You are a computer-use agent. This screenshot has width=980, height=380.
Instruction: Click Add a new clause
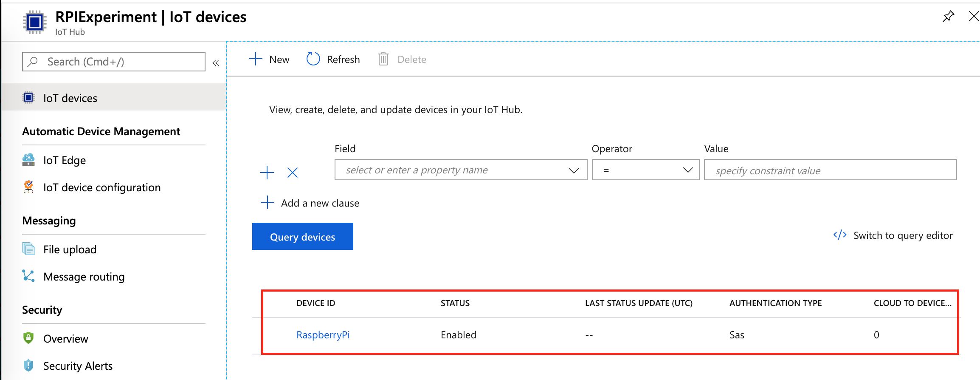click(x=320, y=203)
